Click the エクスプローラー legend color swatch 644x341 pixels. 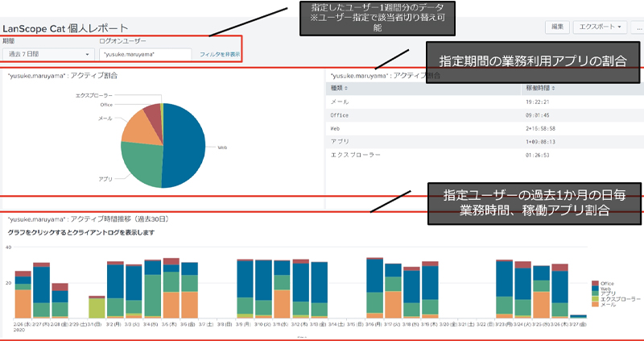click(x=596, y=299)
